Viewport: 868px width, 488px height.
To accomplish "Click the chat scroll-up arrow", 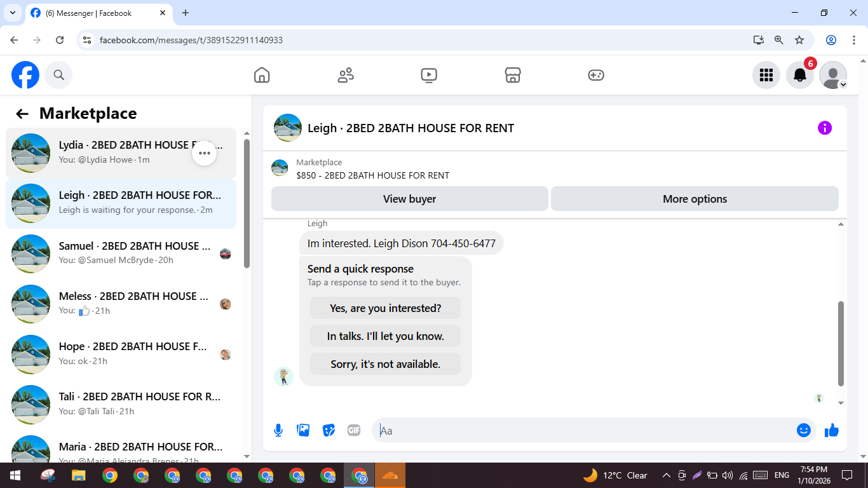I will [x=841, y=224].
